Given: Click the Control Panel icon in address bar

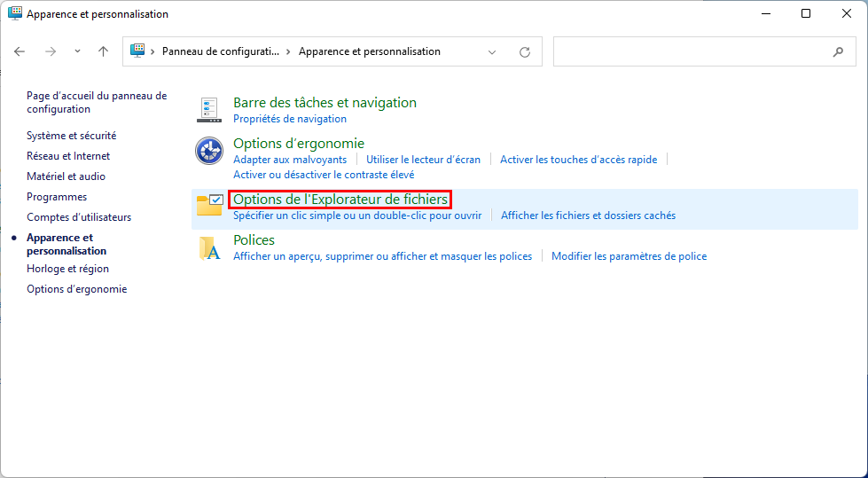Looking at the screenshot, I should [x=137, y=51].
